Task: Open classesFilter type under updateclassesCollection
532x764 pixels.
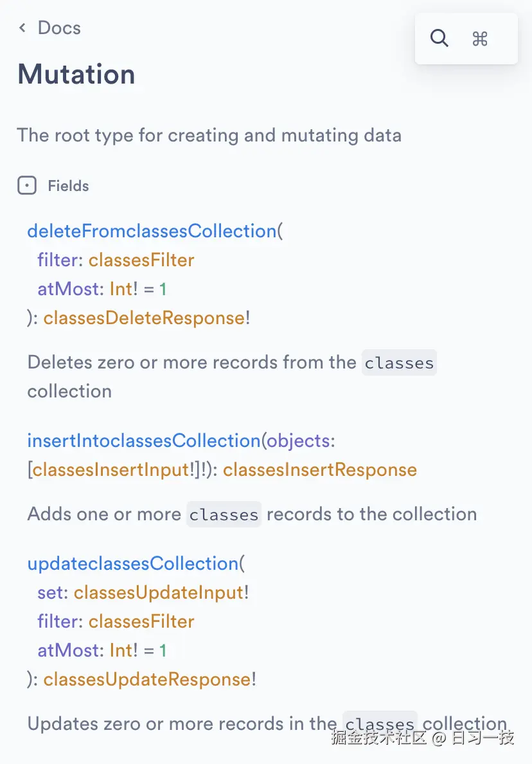Action: 141,621
